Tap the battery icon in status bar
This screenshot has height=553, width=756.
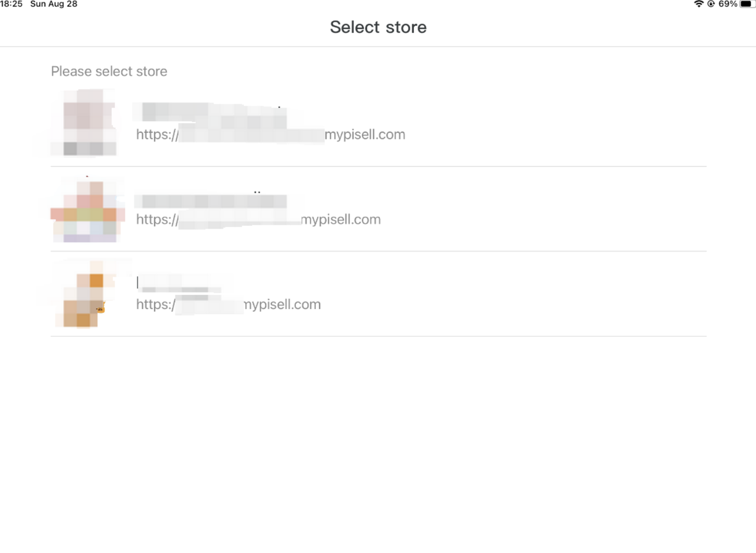[747, 4]
